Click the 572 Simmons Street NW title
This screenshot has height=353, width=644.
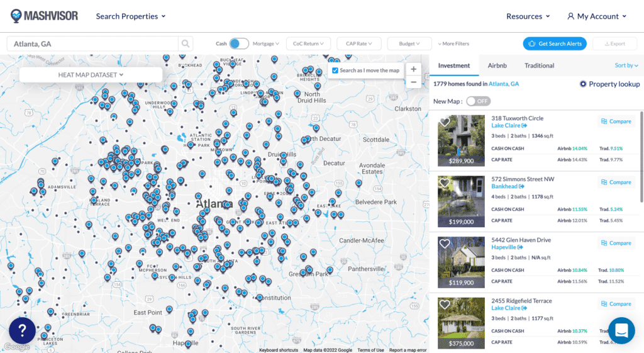[x=523, y=179]
